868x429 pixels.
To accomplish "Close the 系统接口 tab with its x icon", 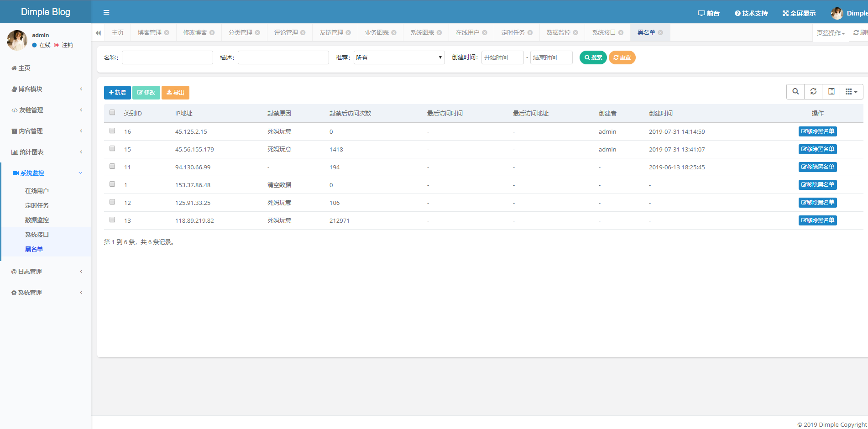I will (621, 32).
